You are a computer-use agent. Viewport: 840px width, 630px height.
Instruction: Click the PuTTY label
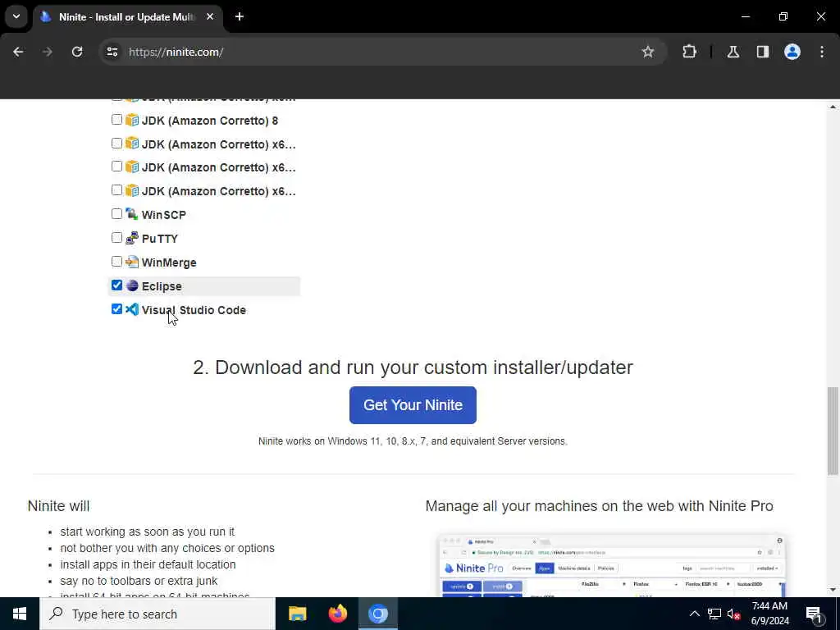160,239
